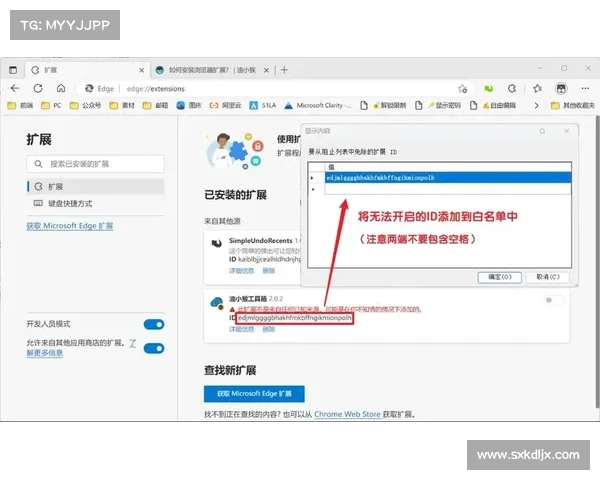Click the blue 获取 Microsoft Edge 扩展 button

[254, 394]
